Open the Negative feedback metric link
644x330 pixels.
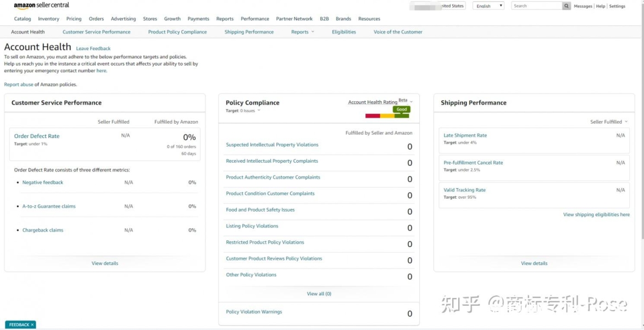[43, 183]
